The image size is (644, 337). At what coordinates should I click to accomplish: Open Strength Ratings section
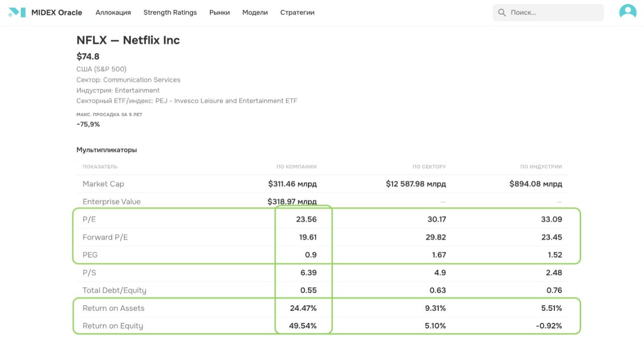coord(170,13)
